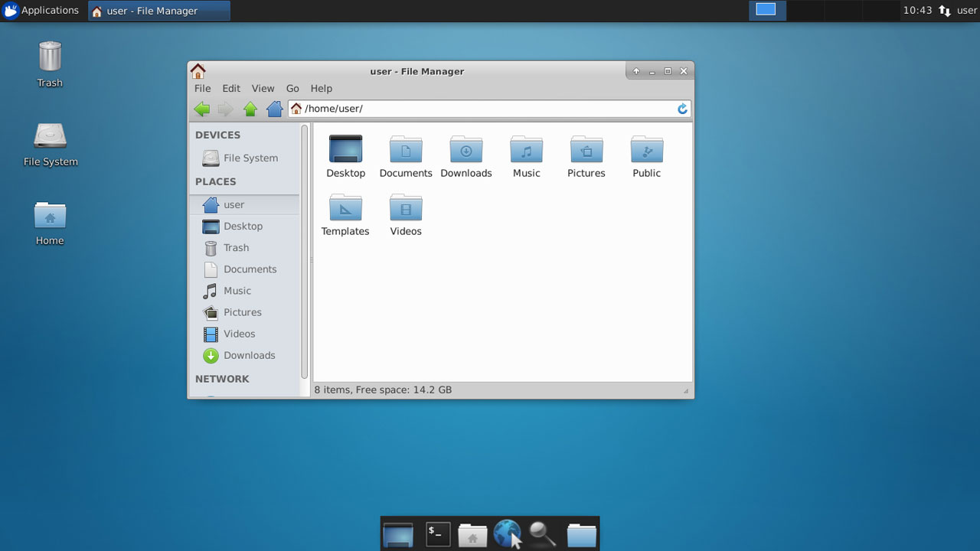
Task: Launch the web browser from the dock
Action: [x=508, y=533]
